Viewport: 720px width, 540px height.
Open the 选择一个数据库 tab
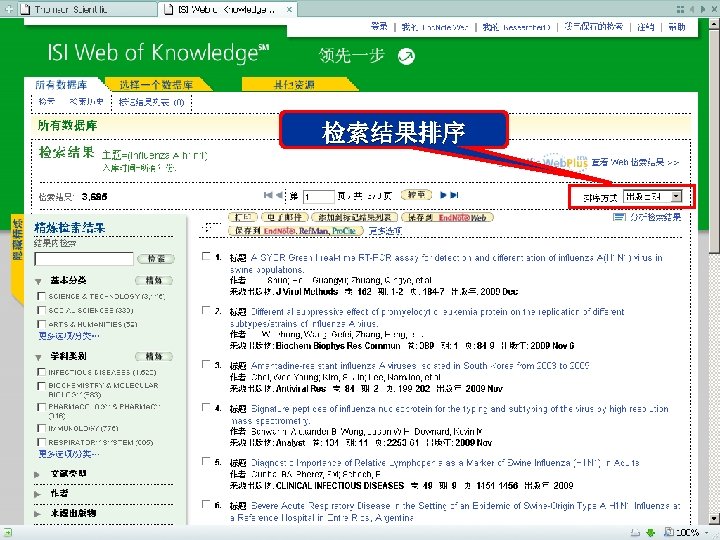[x=156, y=84]
